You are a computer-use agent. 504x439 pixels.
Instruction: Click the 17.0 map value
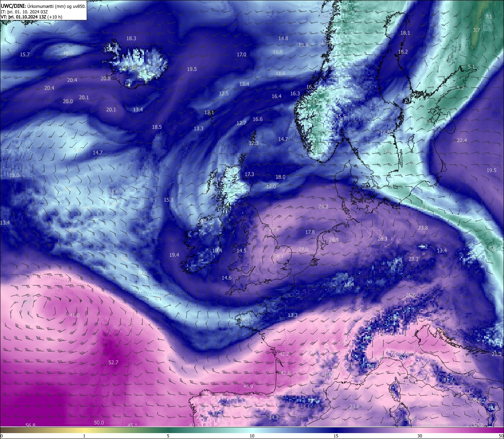241,54
